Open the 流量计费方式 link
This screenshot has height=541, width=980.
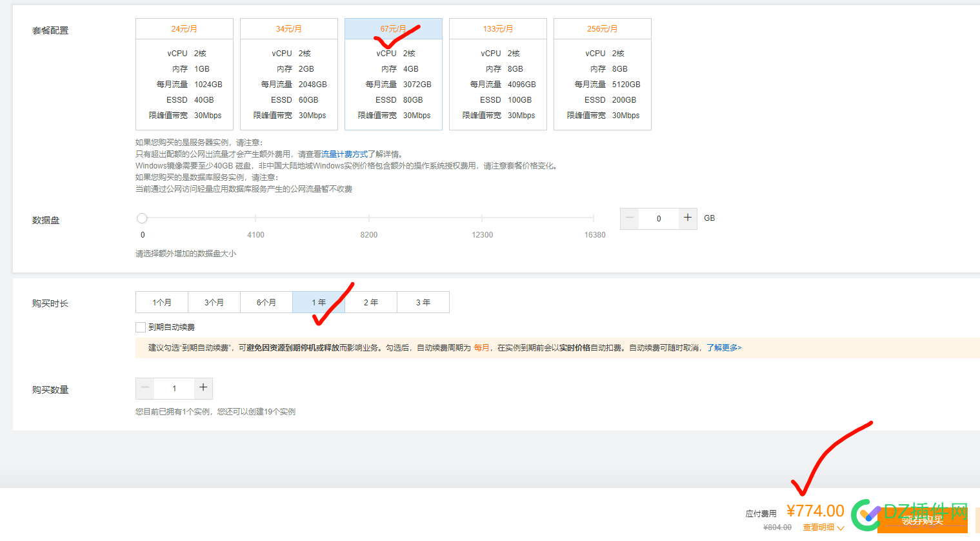345,154
